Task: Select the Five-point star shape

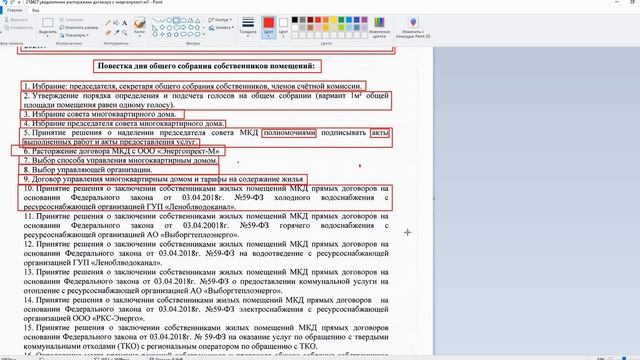Action: pyautogui.click(x=169, y=34)
